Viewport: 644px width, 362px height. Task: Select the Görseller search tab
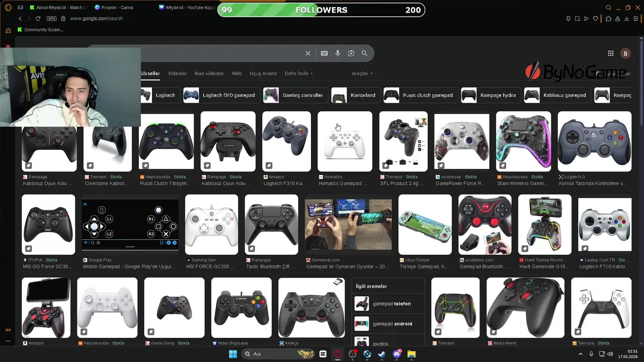pyautogui.click(x=150, y=73)
